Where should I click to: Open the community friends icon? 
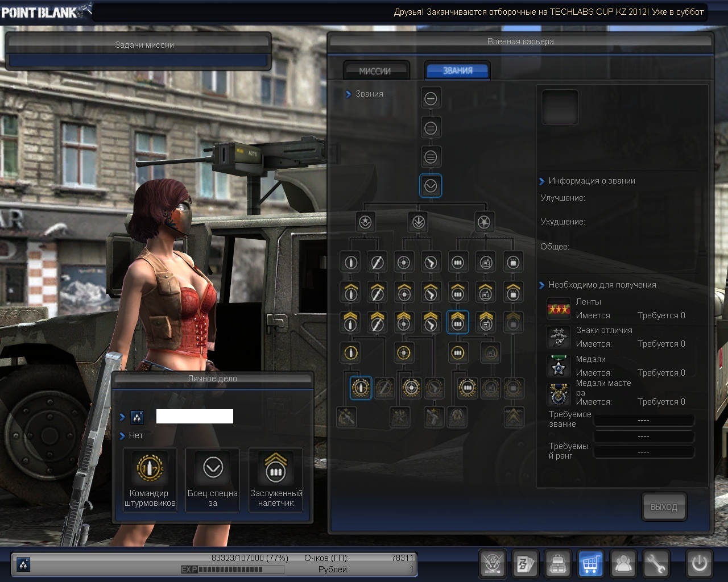(623, 564)
